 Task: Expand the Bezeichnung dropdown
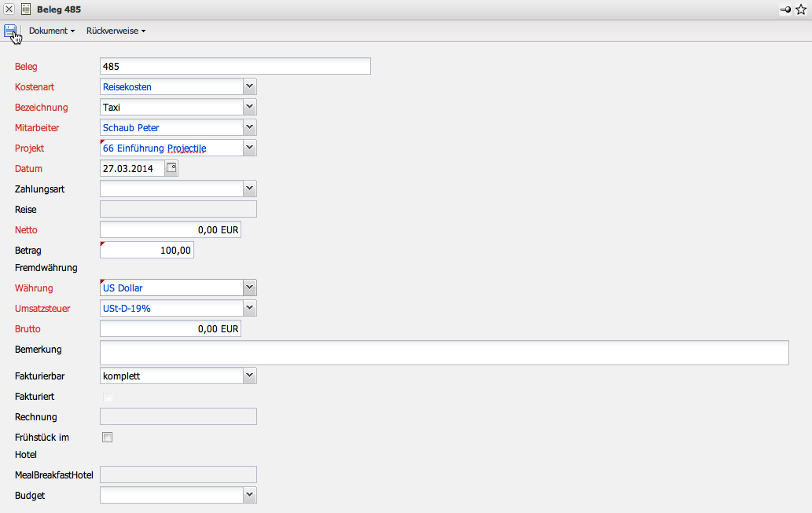pos(250,107)
